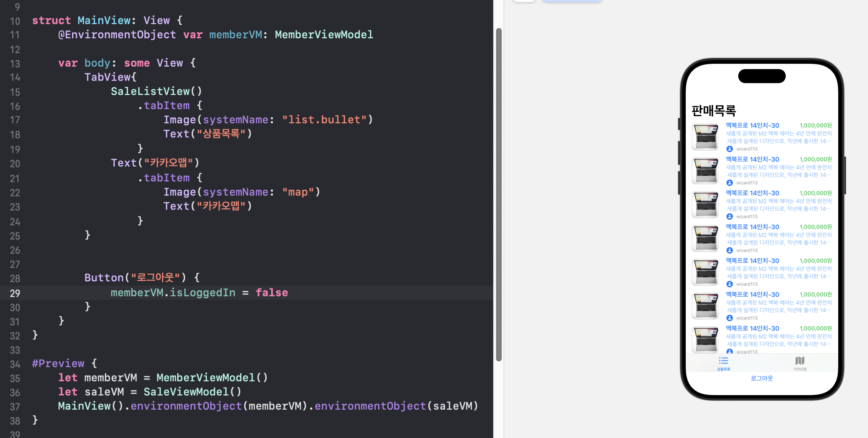The image size is (868, 438).
Task: Click profile avatar icon in sixth listing row
Action: coord(729,318)
